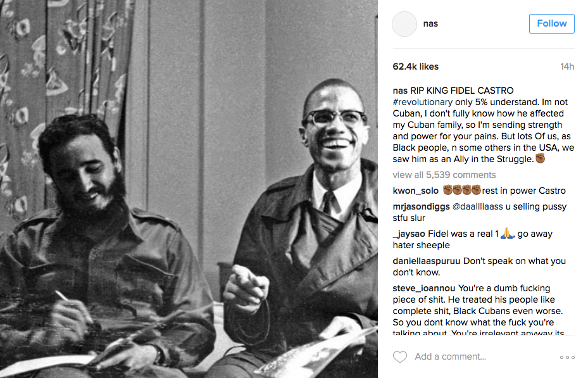Open the nas username in header
Screen dimensions: 588x378
430,23
